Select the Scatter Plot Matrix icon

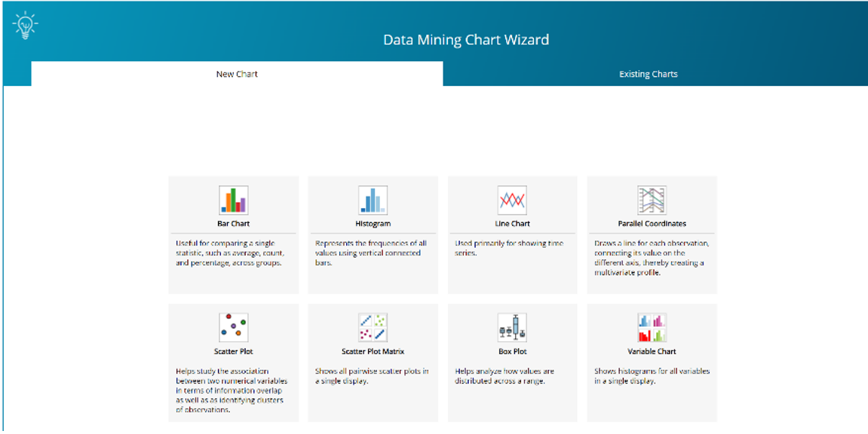tap(373, 325)
